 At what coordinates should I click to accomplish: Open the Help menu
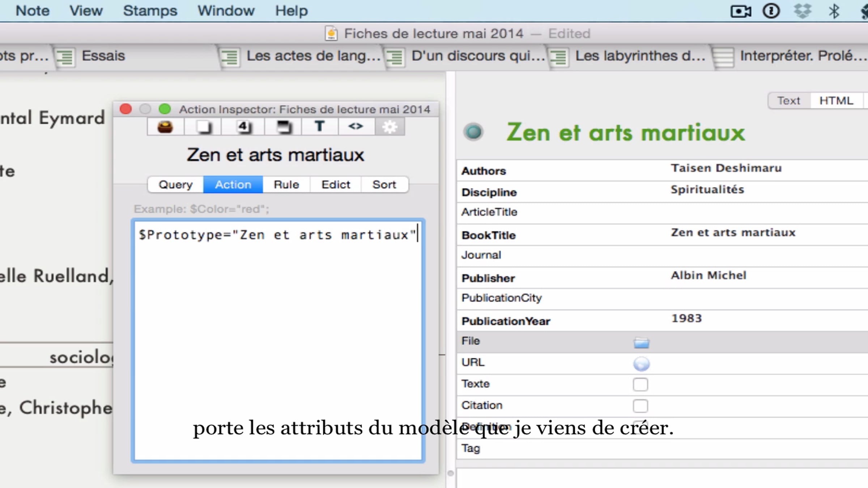pos(292,11)
